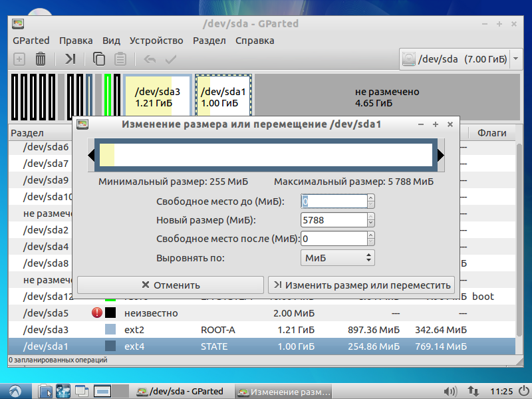Click the Copy partition toolbar icon
532x399 pixels.
click(98, 59)
